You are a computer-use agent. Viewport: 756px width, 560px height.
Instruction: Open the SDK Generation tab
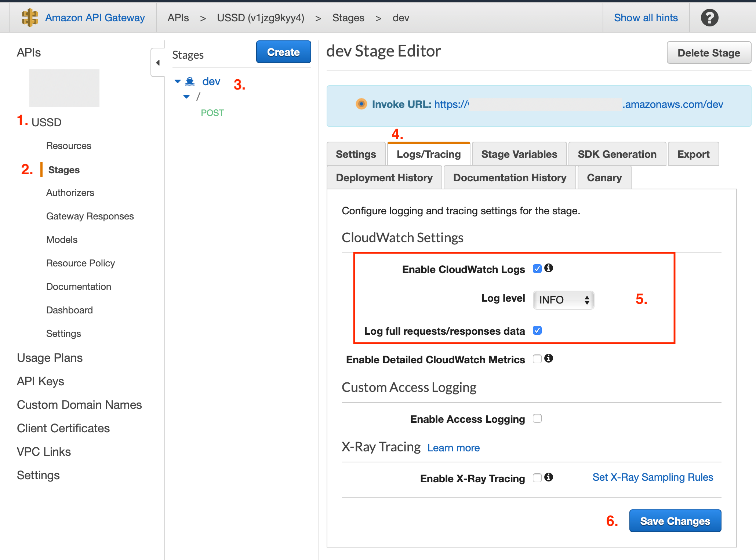point(617,154)
